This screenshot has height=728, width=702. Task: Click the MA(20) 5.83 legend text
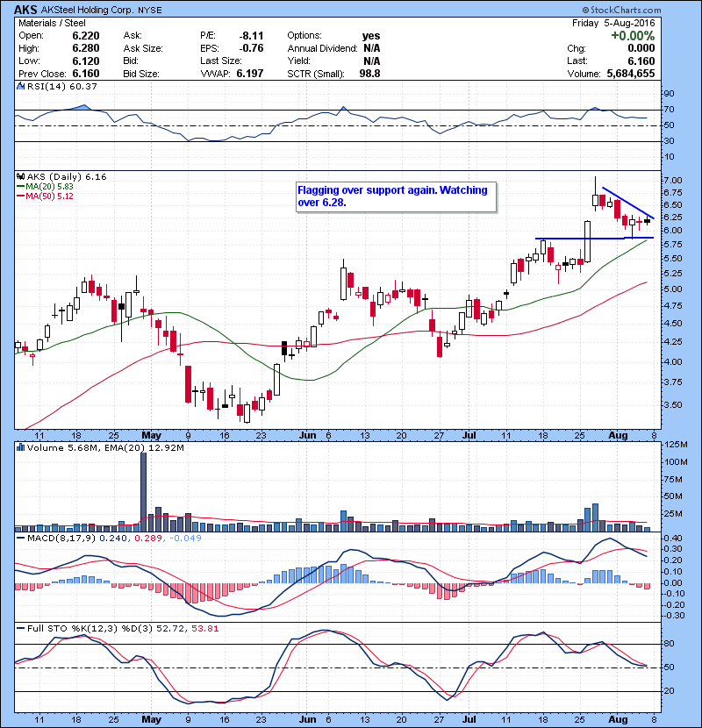click(x=49, y=187)
